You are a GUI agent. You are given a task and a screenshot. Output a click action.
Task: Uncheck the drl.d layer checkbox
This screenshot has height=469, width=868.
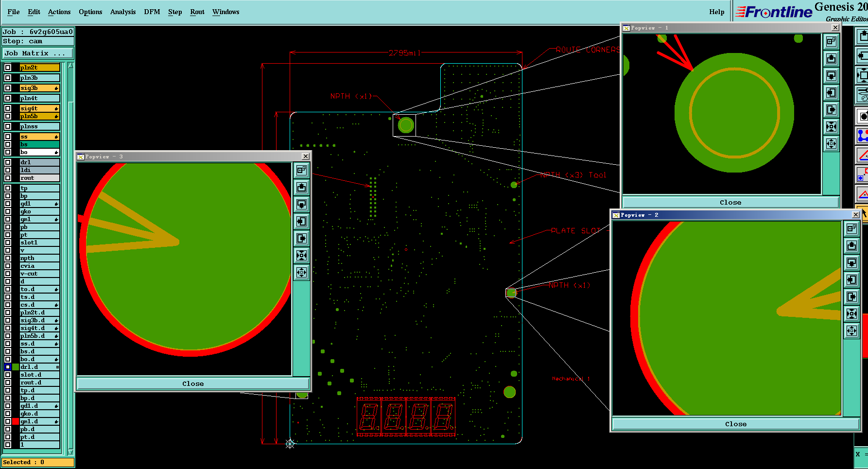pos(8,367)
